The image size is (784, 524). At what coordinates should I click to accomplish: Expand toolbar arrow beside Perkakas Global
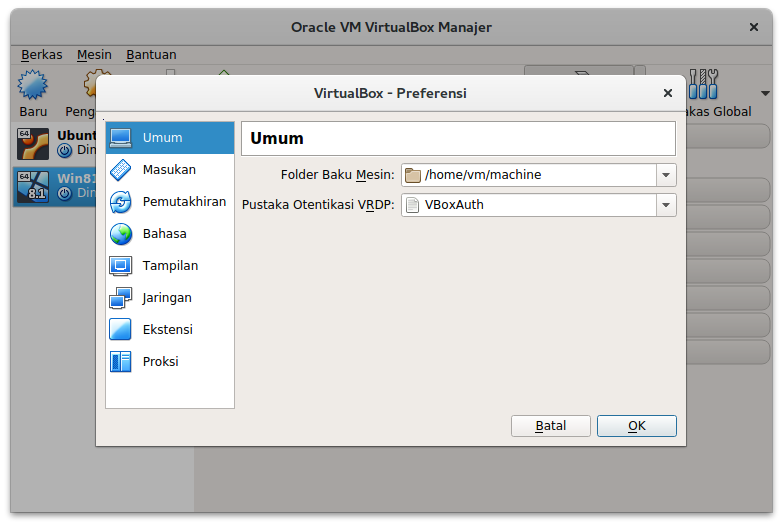tap(765, 93)
